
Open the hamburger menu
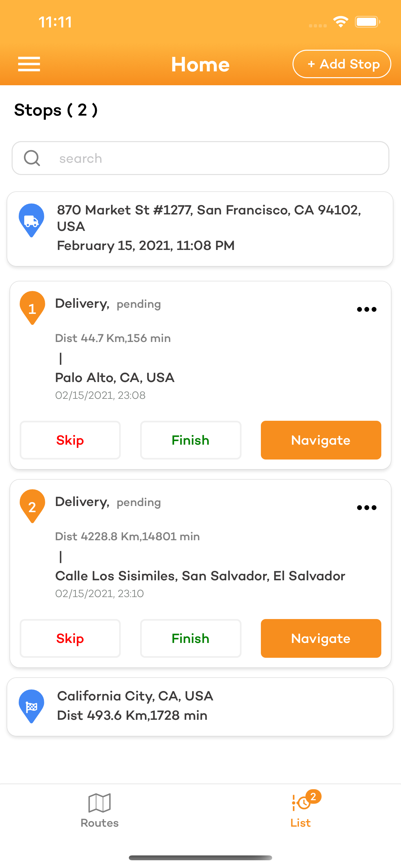tap(29, 64)
